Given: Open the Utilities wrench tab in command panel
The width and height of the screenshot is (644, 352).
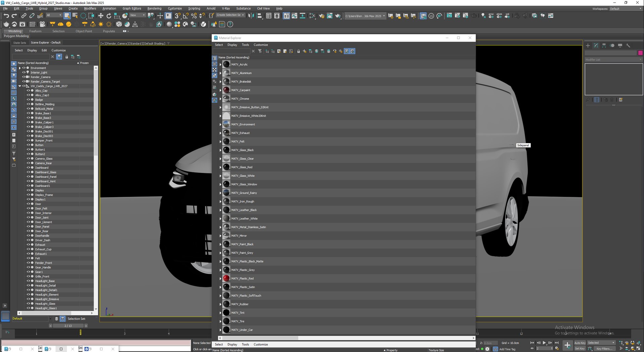Looking at the screenshot, I should [x=628, y=45].
